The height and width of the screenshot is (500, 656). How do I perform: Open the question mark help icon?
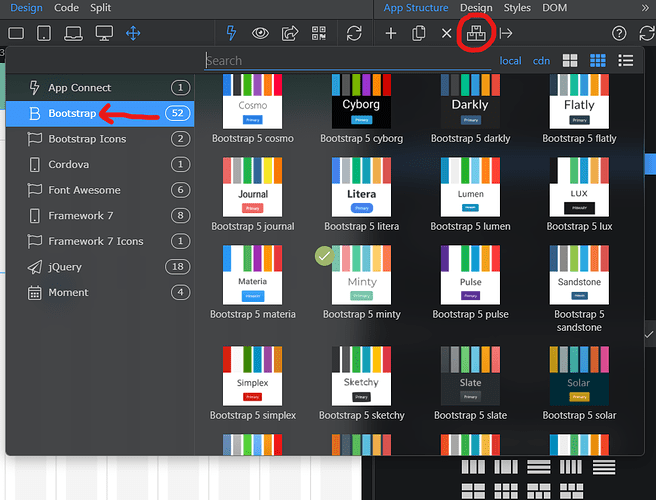[x=619, y=33]
